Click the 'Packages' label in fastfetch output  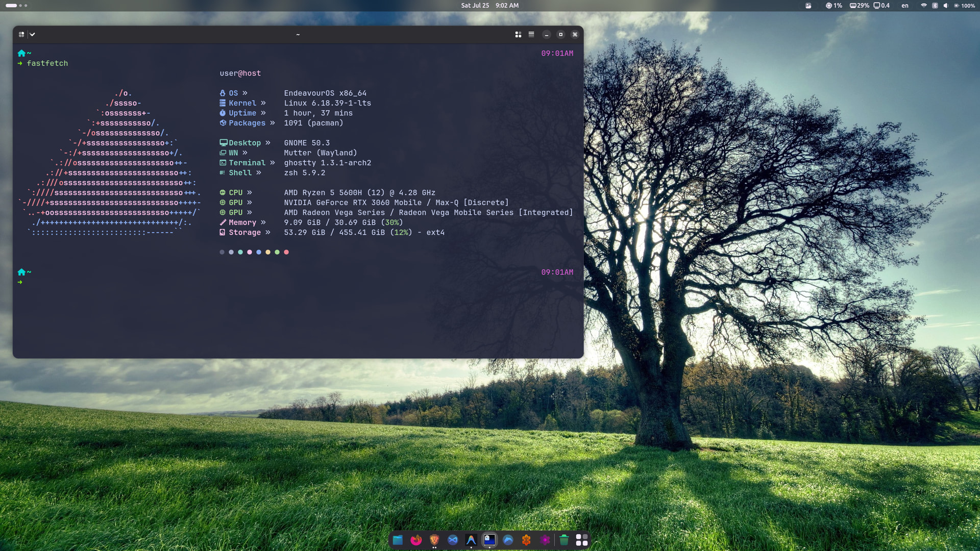tap(247, 123)
